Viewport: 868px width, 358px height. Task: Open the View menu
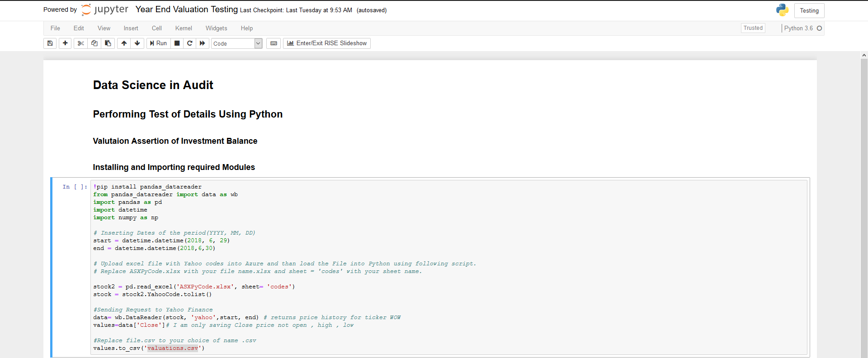[104, 28]
